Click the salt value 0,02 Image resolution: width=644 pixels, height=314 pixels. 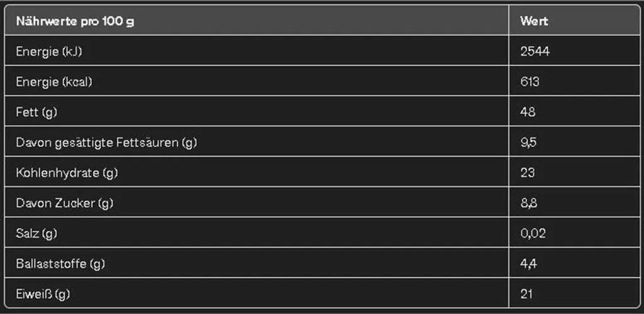[x=533, y=233]
